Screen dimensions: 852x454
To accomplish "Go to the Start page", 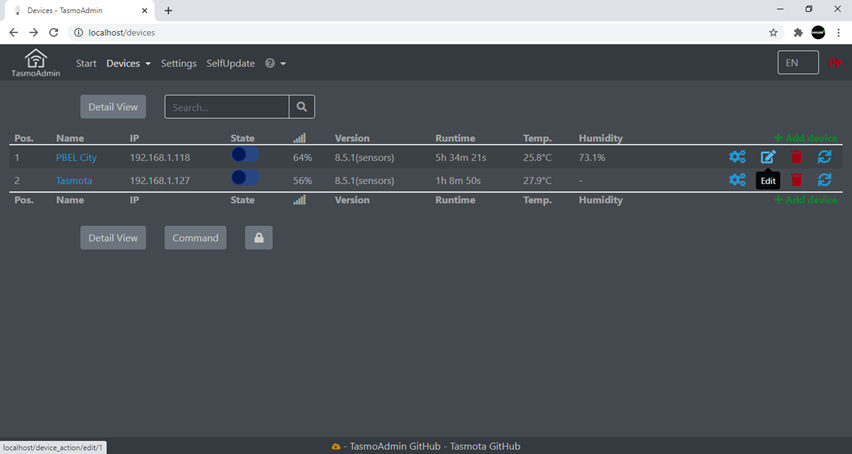I will 86,63.
